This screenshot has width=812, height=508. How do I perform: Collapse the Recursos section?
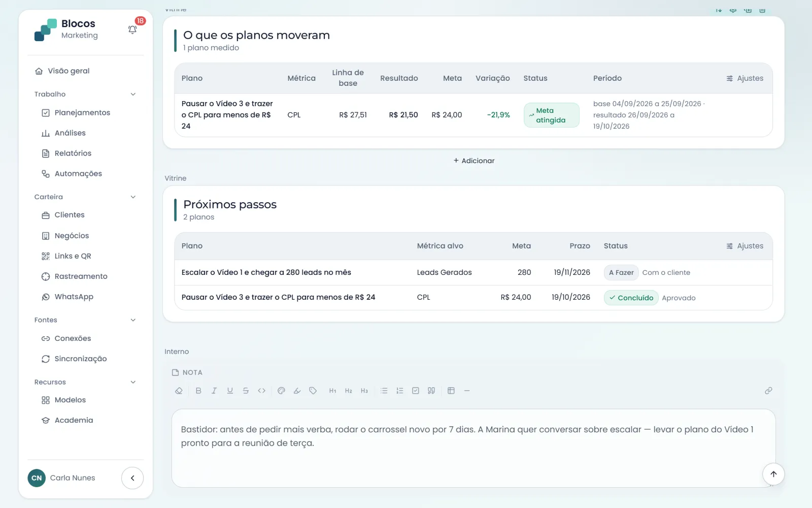click(133, 382)
